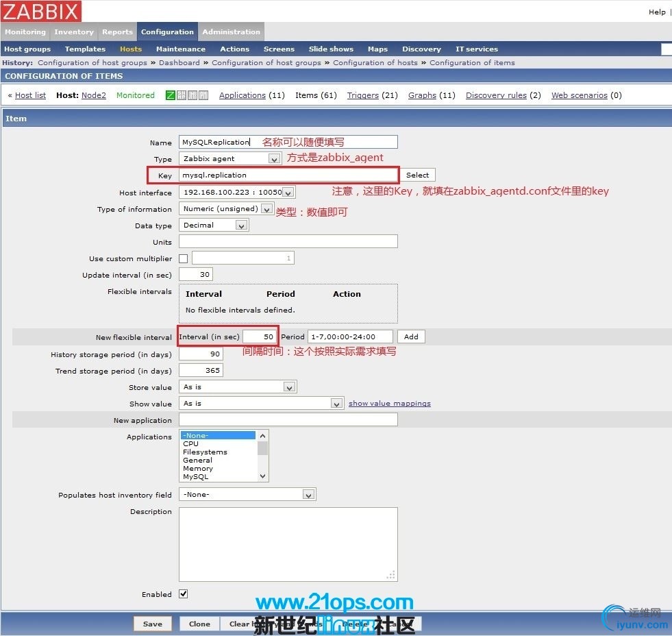This screenshot has height=636, width=672.
Task: Click the Description text area
Action: (x=288, y=544)
